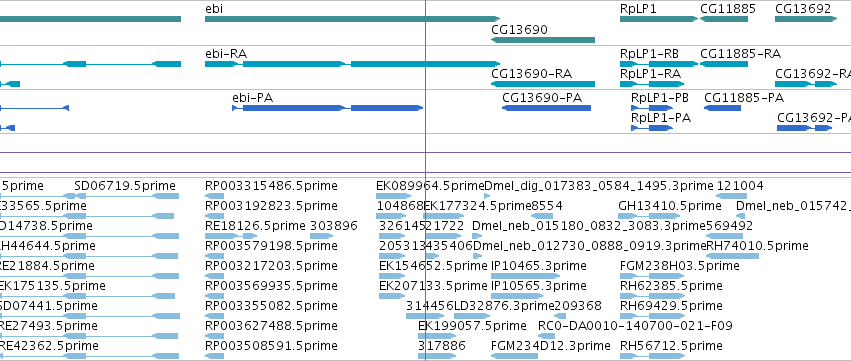Select the SD06719.5prime EST feature

(126, 196)
